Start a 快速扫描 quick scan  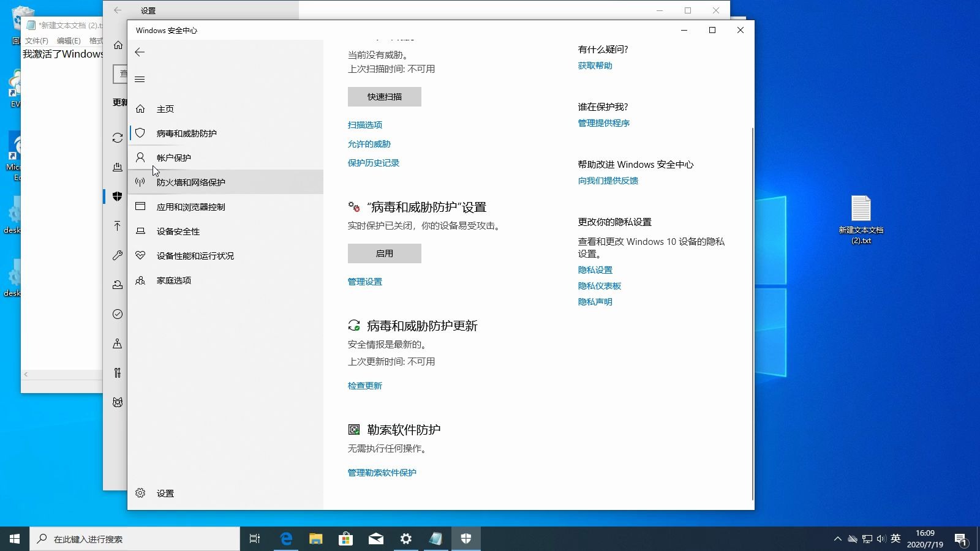tap(385, 97)
